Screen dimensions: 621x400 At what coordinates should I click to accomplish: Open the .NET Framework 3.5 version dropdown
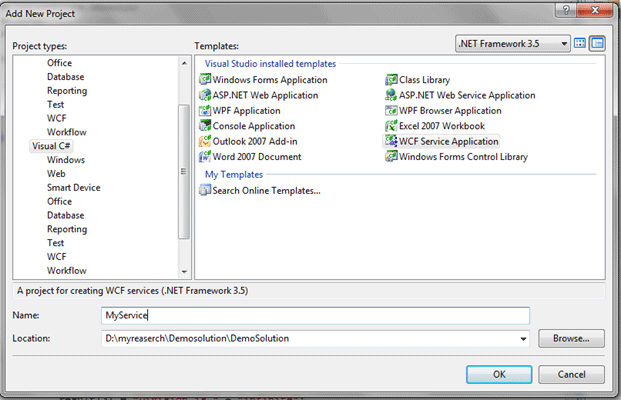(x=513, y=44)
